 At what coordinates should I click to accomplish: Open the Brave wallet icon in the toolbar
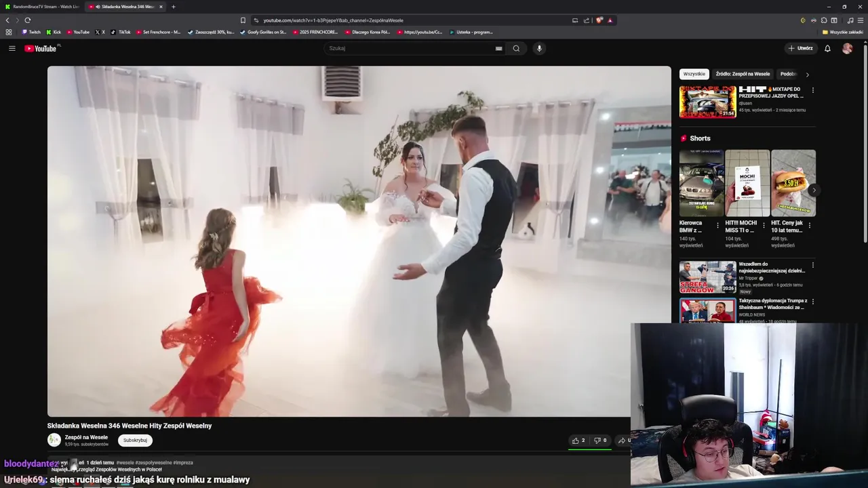834,20
